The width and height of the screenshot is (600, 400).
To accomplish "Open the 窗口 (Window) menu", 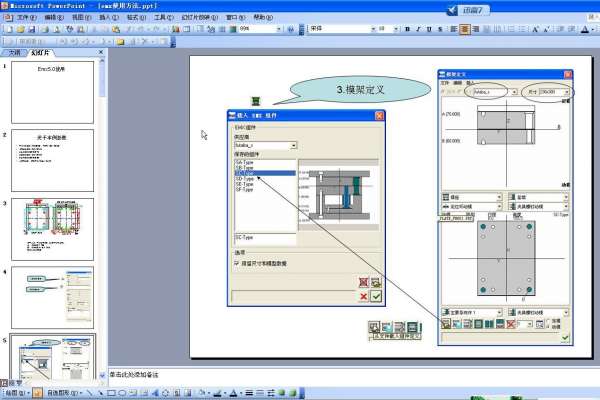I will tap(235, 18).
